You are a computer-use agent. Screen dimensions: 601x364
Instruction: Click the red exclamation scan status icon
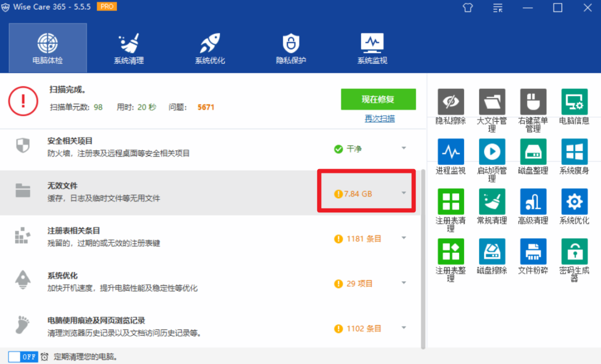click(23, 101)
